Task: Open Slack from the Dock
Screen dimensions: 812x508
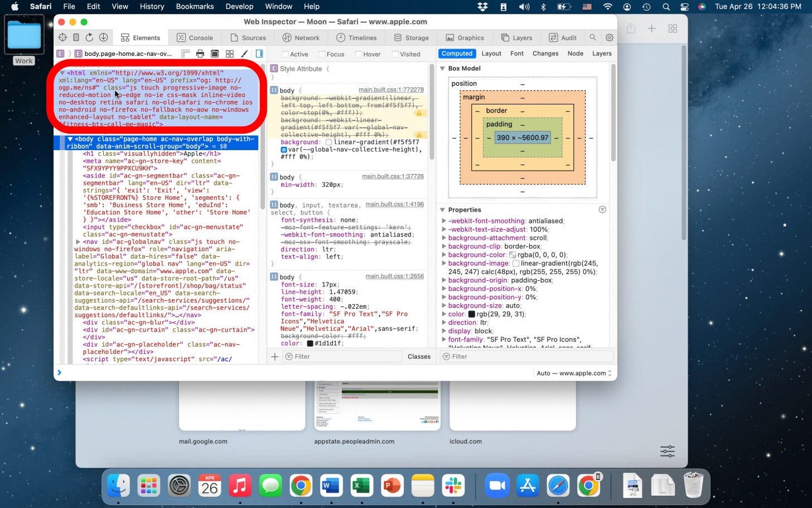Action: pyautogui.click(x=453, y=486)
